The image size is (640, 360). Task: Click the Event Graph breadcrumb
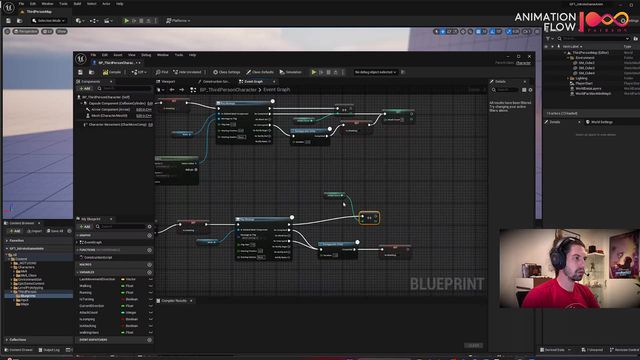(x=277, y=90)
